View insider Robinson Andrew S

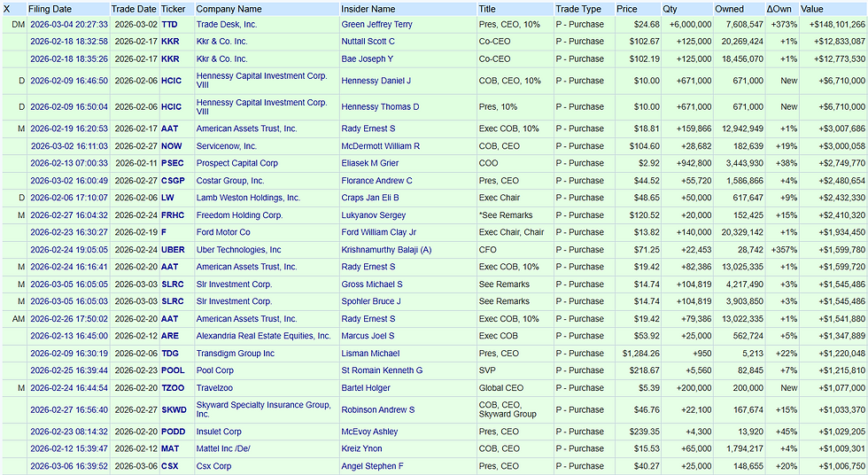click(x=378, y=410)
